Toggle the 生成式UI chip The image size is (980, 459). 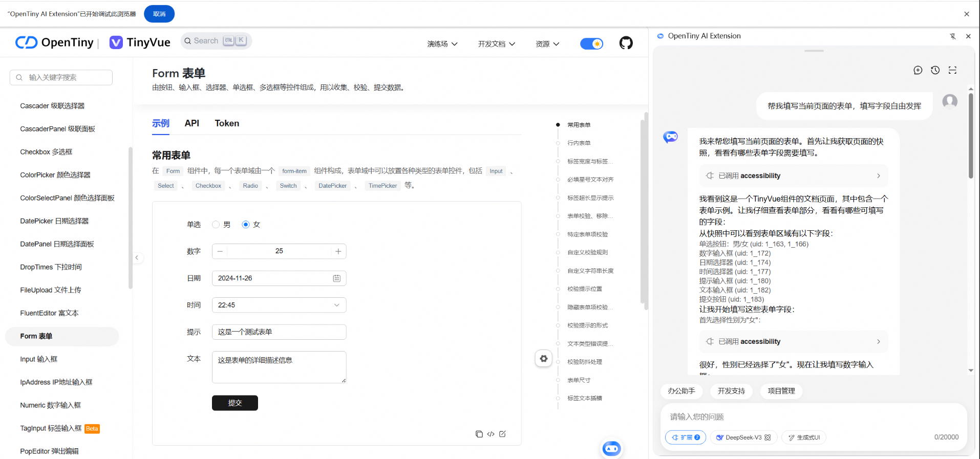[x=804, y=438]
